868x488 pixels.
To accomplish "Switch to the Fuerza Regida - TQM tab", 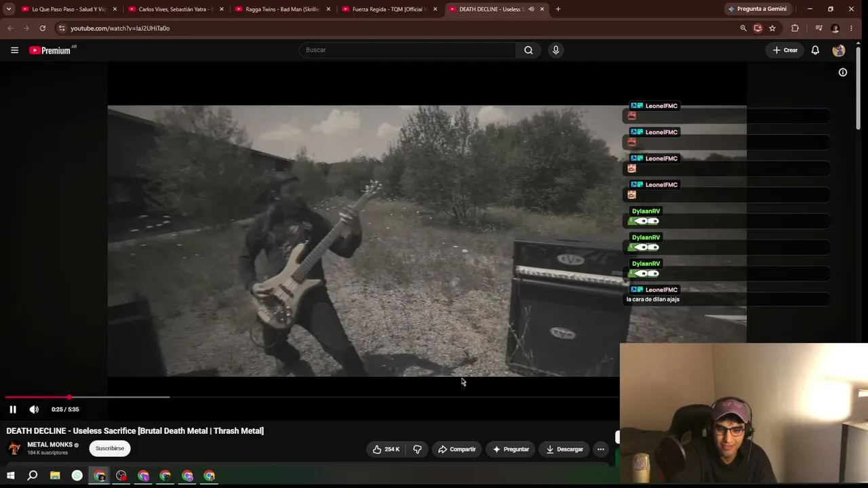I will pyautogui.click(x=389, y=9).
